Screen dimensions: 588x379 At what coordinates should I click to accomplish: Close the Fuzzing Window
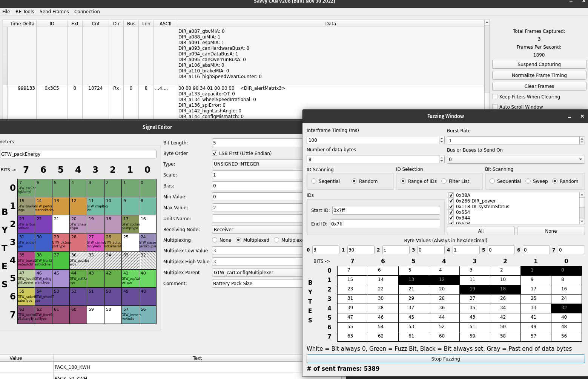pyautogui.click(x=582, y=117)
